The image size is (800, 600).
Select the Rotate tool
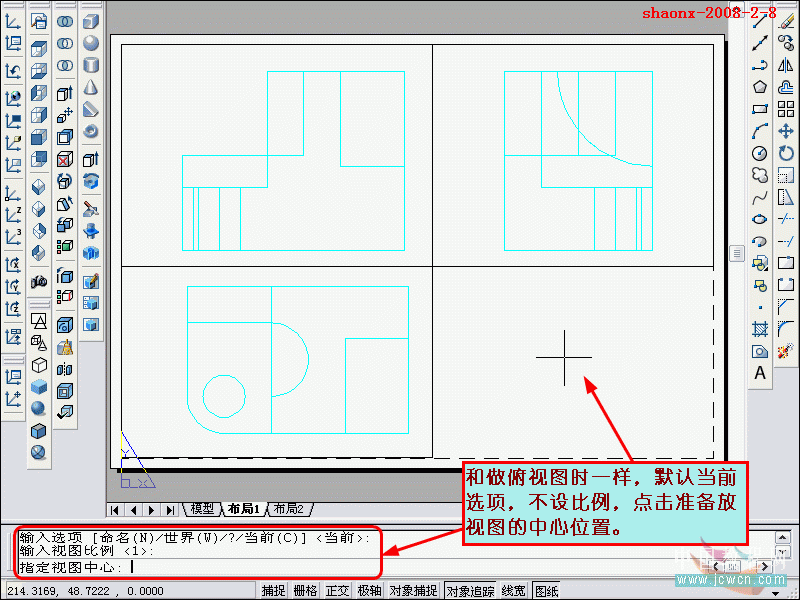(786, 153)
